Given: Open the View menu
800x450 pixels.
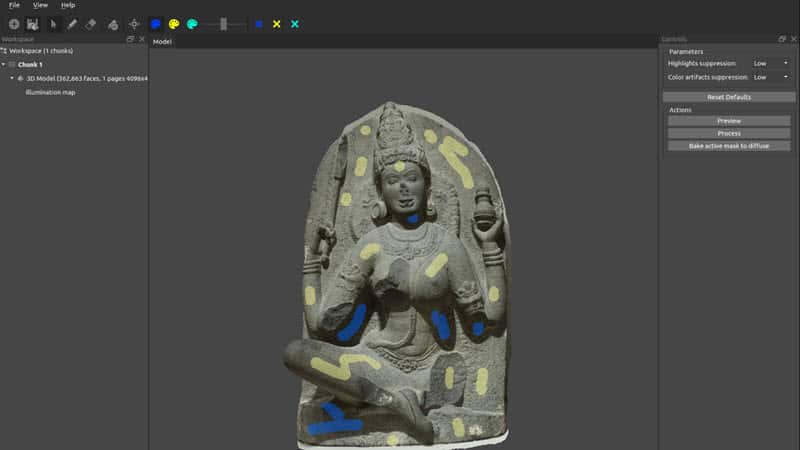Looking at the screenshot, I should point(40,5).
